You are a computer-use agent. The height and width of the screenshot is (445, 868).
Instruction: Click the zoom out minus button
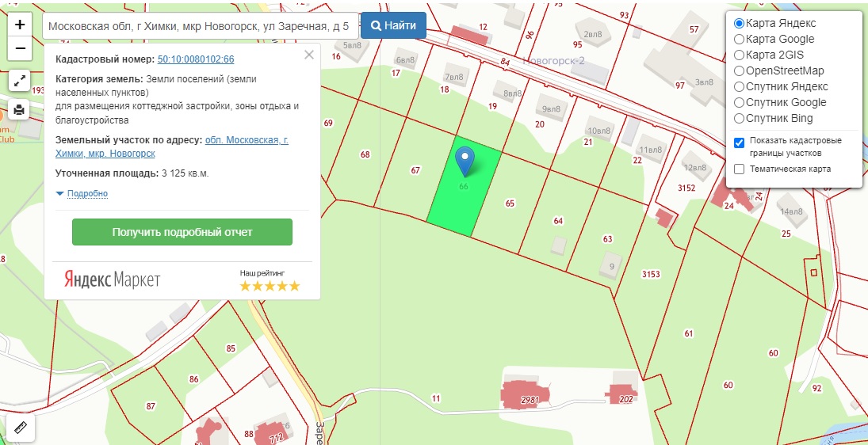tap(20, 48)
